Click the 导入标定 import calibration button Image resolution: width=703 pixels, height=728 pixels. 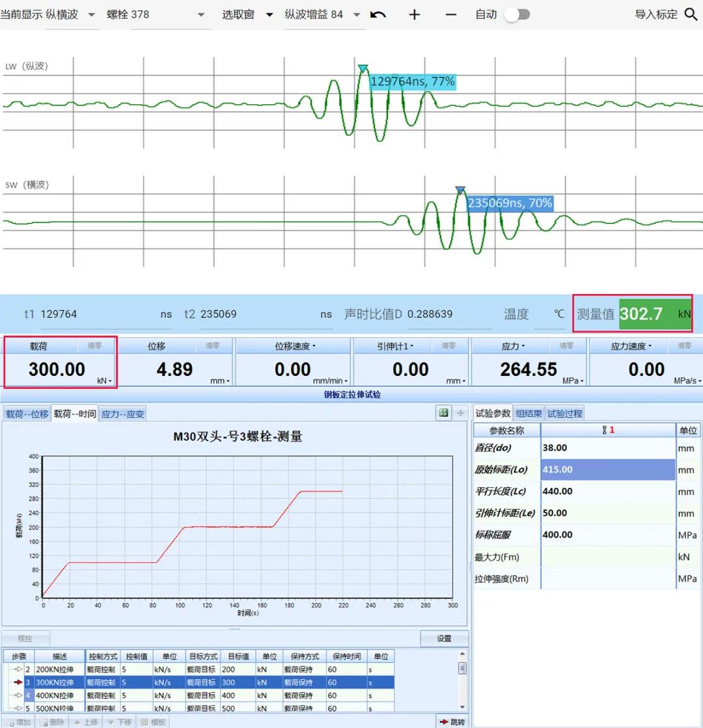point(655,14)
